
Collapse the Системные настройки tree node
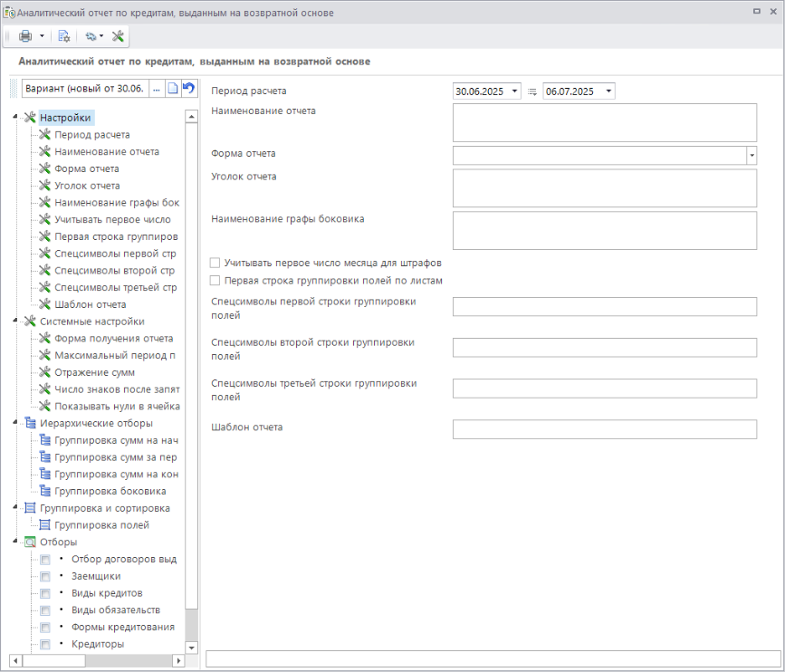[16, 322]
